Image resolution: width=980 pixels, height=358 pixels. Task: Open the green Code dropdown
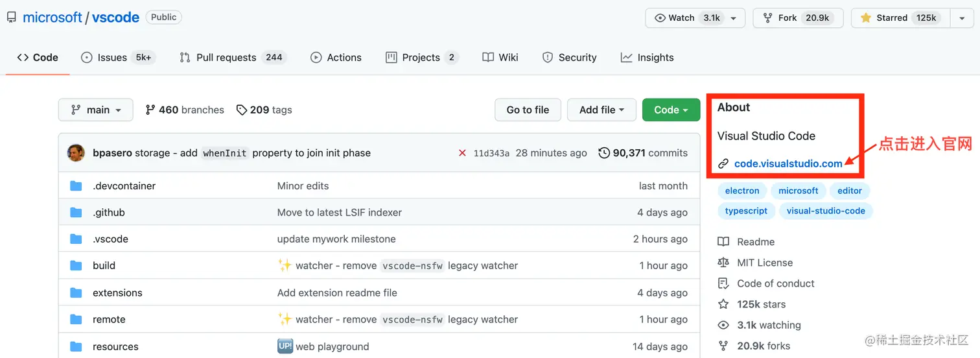pos(671,110)
